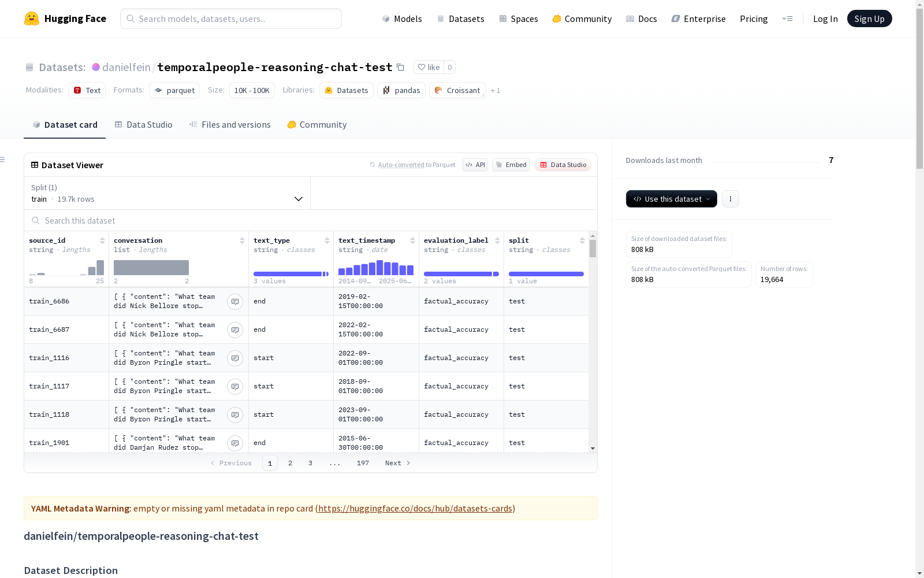Screen dimensions: 924x578
Task: Open the more options kebab menu
Action: [x=731, y=199]
